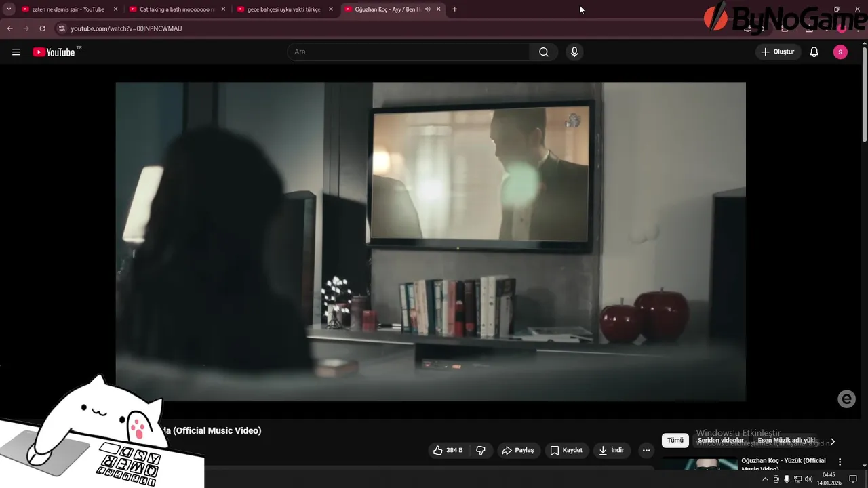Close the 'zaten ne demis sair' tab
Screen dimensions: 868x488
click(x=116, y=9)
